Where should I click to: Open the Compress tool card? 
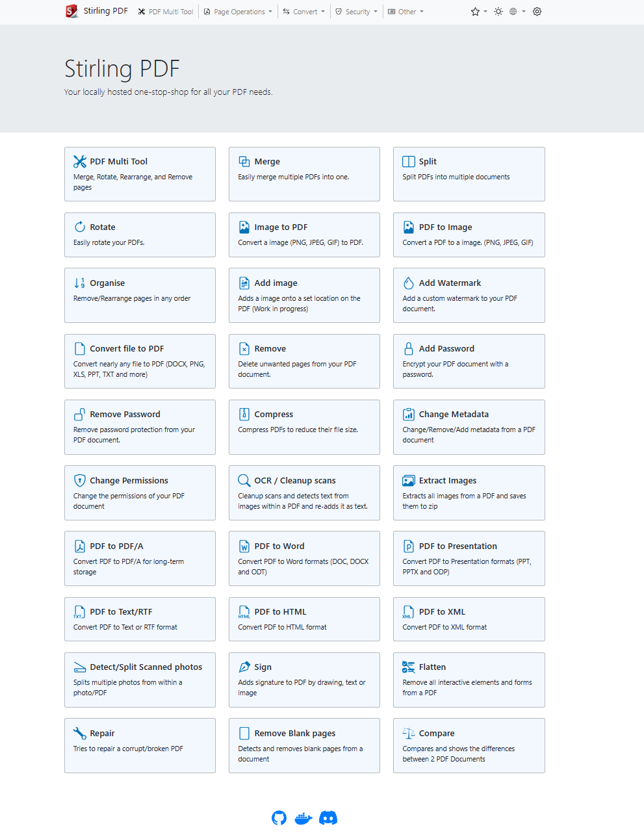303,426
